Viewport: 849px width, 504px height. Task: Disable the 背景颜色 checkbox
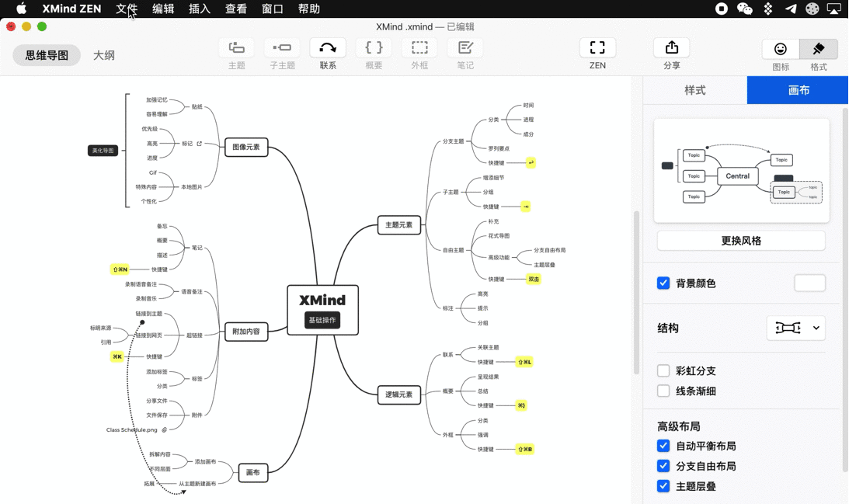663,283
